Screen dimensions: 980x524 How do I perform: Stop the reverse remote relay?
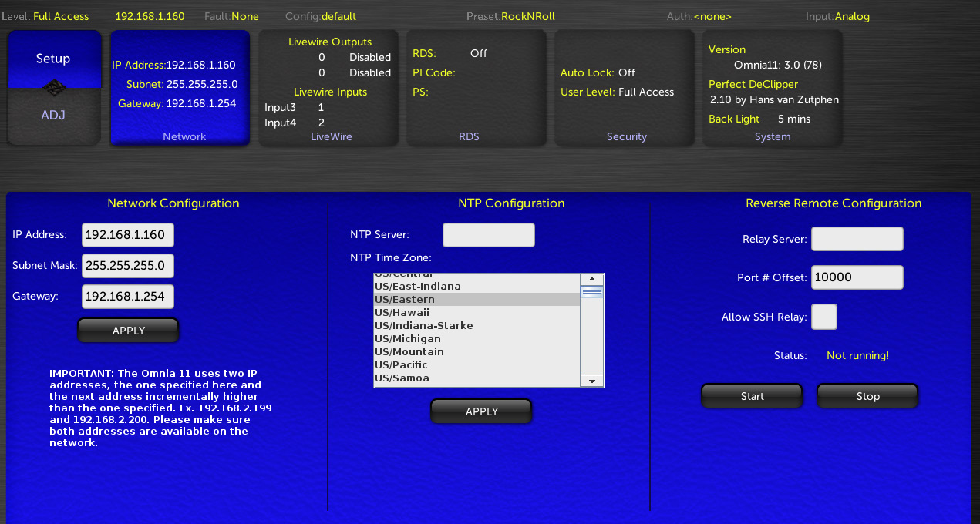[867, 396]
